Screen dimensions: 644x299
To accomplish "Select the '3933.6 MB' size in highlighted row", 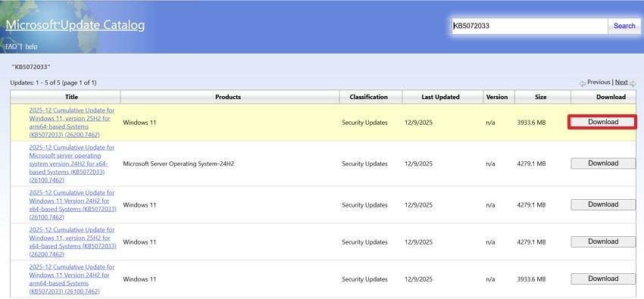I will 531,123.
